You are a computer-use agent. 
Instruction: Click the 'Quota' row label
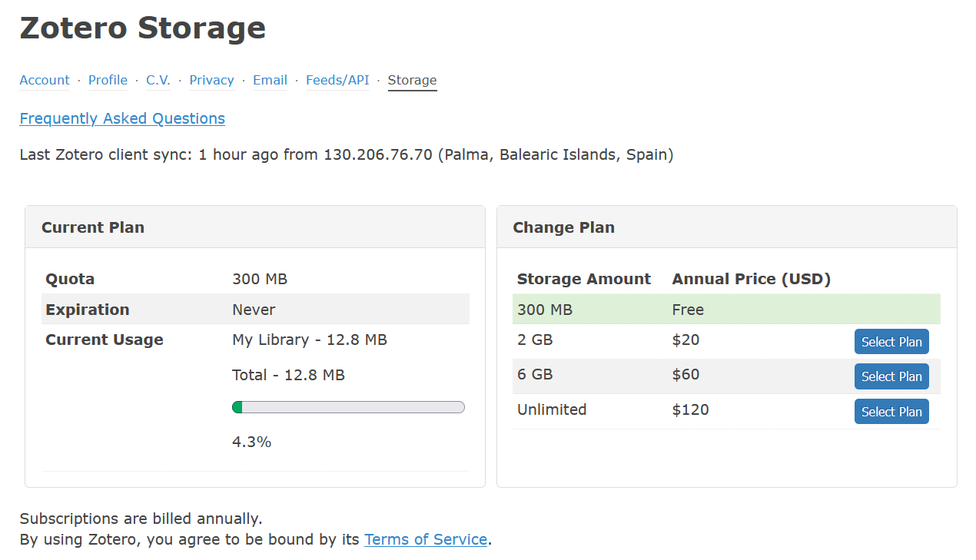[70, 279]
